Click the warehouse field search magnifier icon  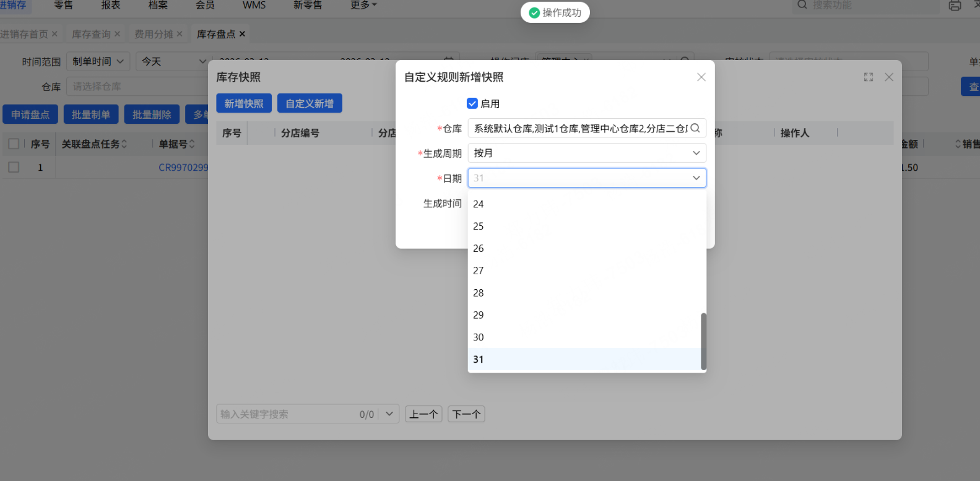pos(695,128)
